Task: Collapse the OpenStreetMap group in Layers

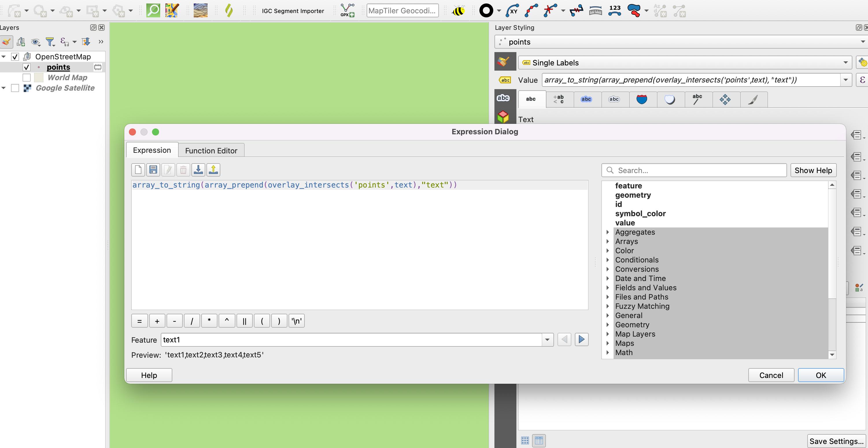Action: (4, 57)
